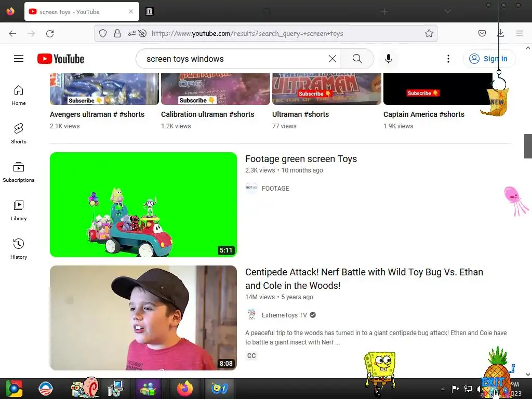
Task: Expand the list all tabs chevron
Action: click(448, 11)
